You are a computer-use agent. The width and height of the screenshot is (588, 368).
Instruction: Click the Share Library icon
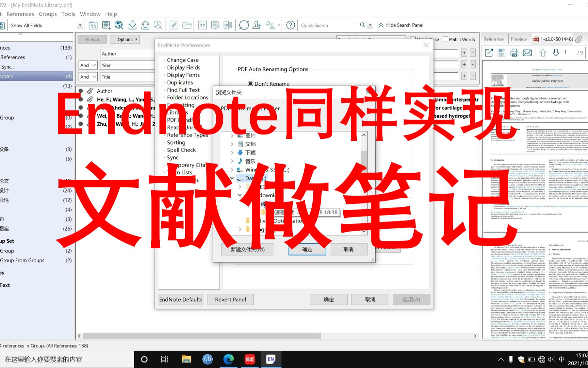257,25
